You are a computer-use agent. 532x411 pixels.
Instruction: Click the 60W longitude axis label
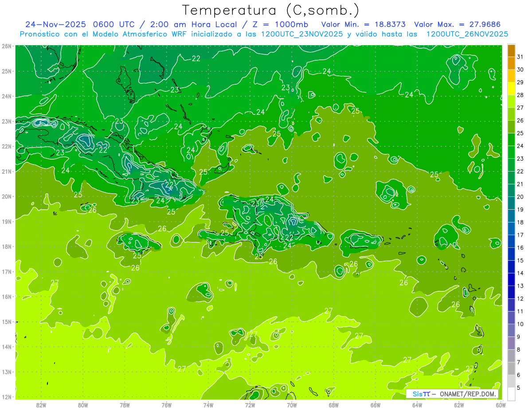[501, 405]
